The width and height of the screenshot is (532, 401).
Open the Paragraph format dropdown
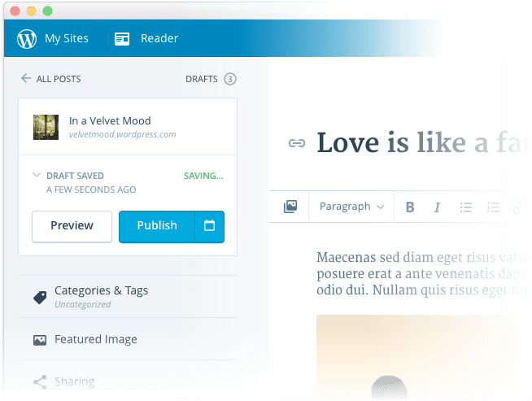[351, 207]
